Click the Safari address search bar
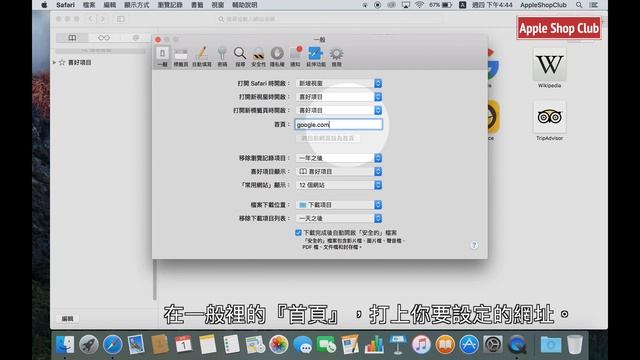 [329, 19]
